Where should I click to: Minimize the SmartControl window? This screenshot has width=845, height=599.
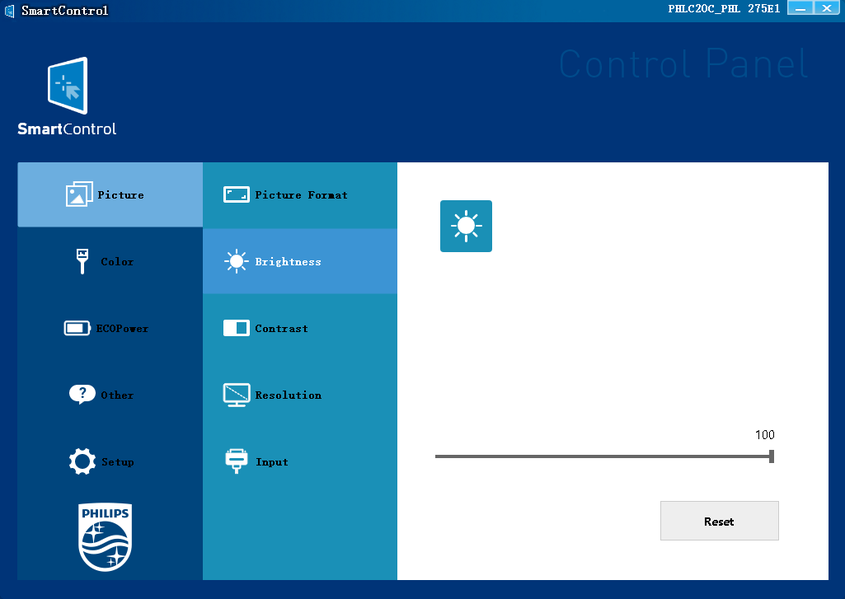click(x=800, y=8)
